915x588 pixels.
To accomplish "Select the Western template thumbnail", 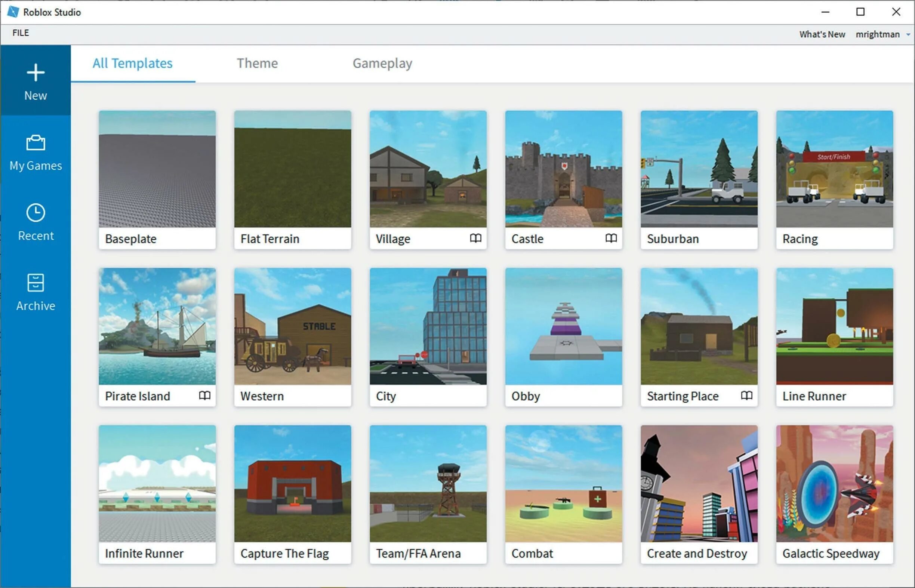I will coord(292,326).
